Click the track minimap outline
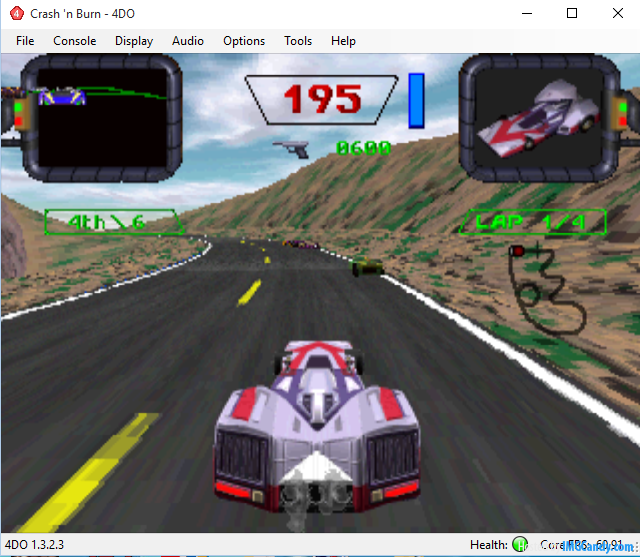The width and height of the screenshot is (640, 557). coord(547,288)
